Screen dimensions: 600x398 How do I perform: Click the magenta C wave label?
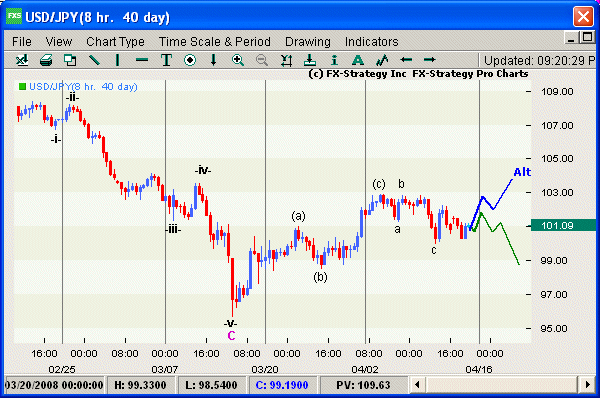coord(231,336)
